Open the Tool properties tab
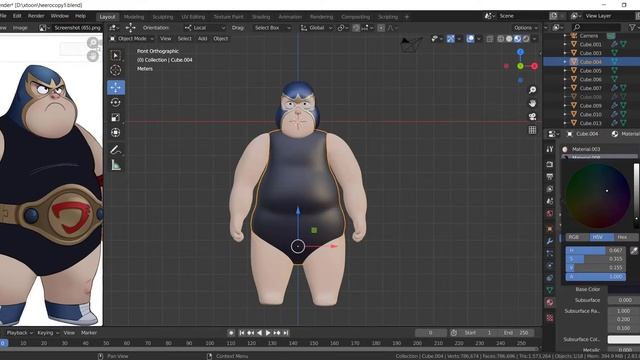 click(550, 149)
